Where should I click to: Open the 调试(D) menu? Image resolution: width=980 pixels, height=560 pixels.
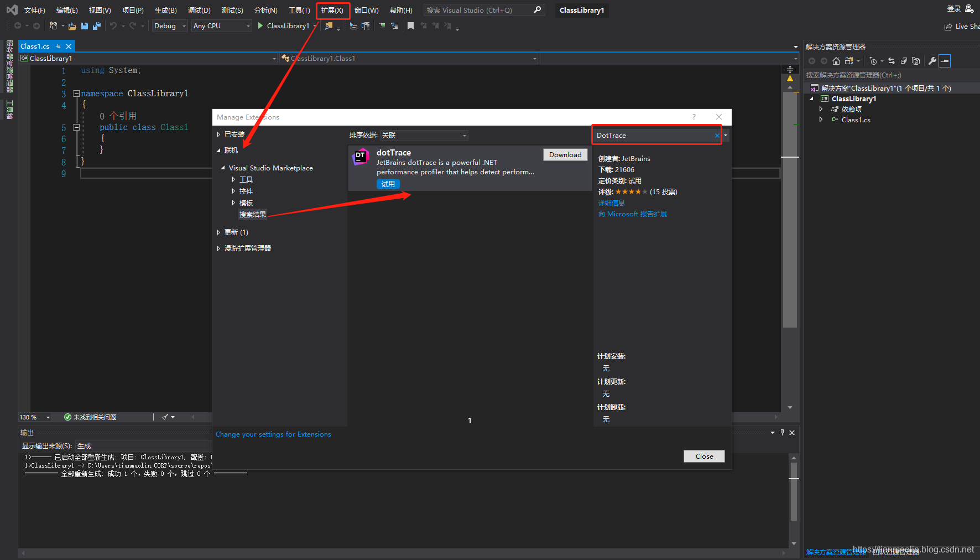(x=199, y=11)
